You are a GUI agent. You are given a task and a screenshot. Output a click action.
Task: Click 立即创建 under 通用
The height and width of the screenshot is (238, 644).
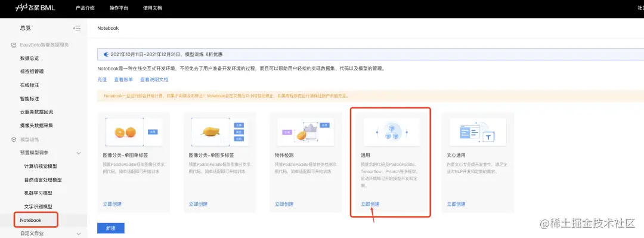coord(370,204)
